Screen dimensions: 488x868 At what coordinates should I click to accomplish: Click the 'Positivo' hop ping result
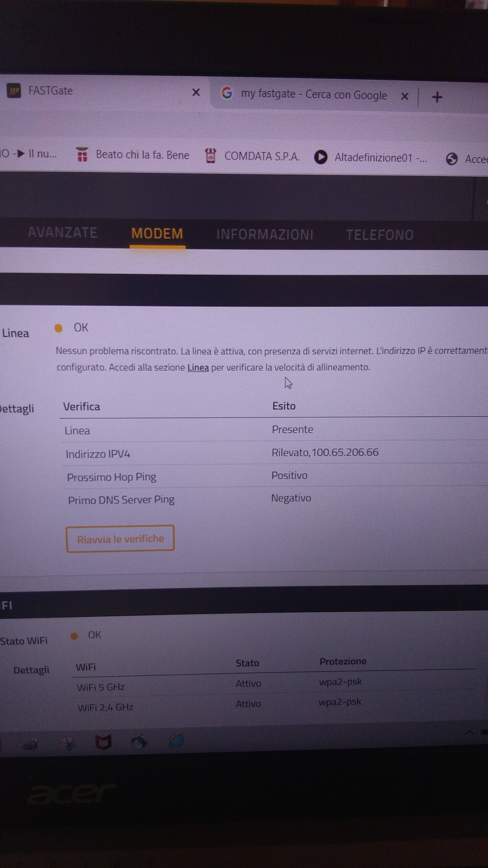289,475
